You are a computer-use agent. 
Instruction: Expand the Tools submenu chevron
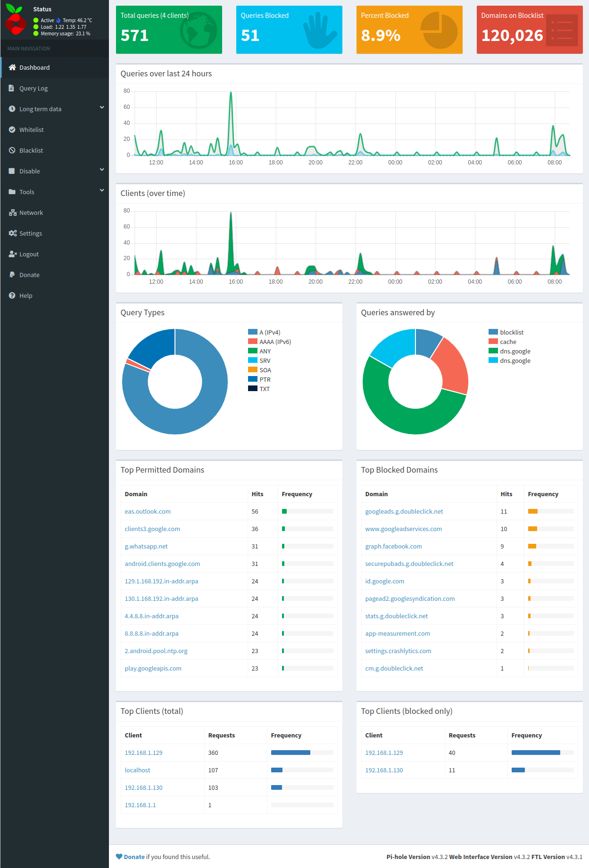[x=102, y=191]
